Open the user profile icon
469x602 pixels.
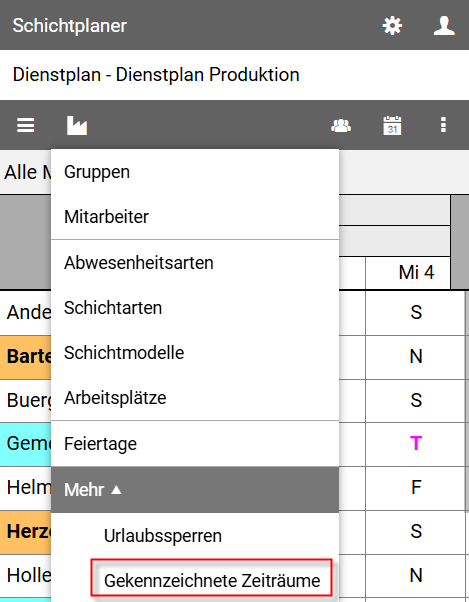(x=444, y=26)
